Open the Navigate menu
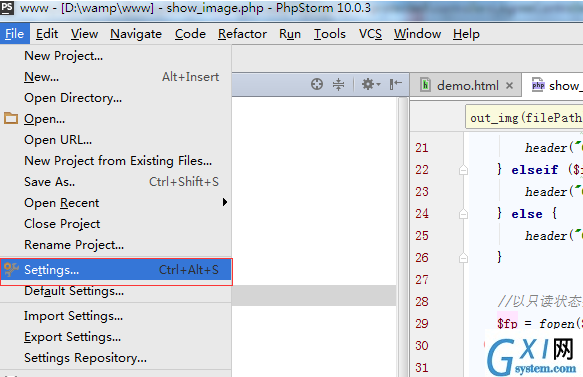The height and width of the screenshot is (377, 583). click(x=136, y=34)
